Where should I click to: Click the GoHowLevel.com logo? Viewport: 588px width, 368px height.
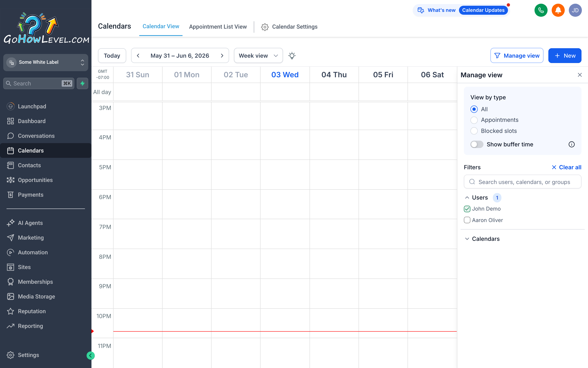pyautogui.click(x=46, y=28)
